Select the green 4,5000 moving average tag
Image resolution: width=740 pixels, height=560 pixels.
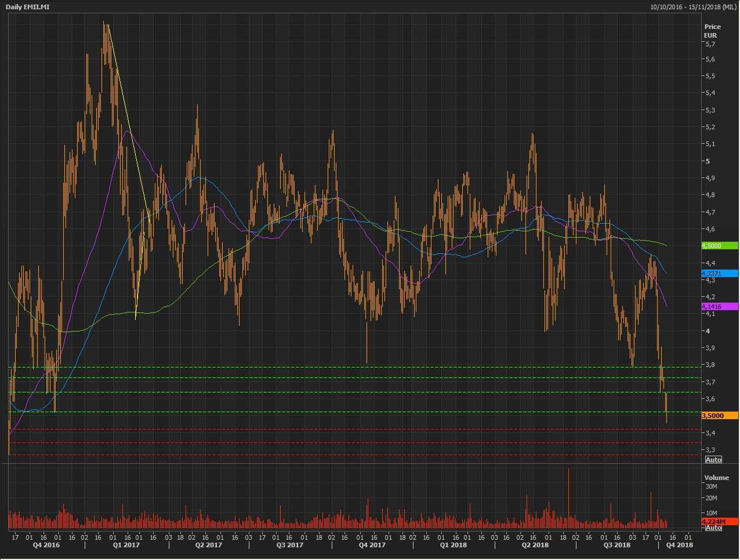point(719,246)
